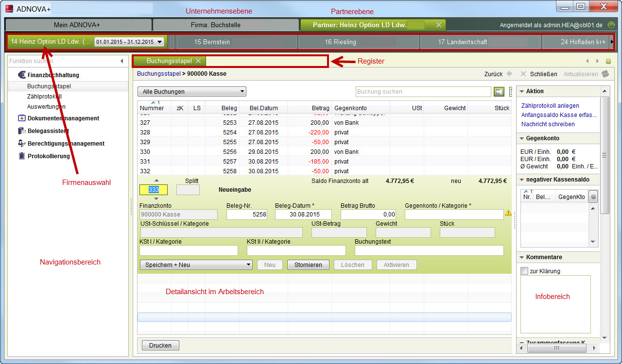
Task: Close the Buchungsstapel register tab
Action: (x=198, y=61)
